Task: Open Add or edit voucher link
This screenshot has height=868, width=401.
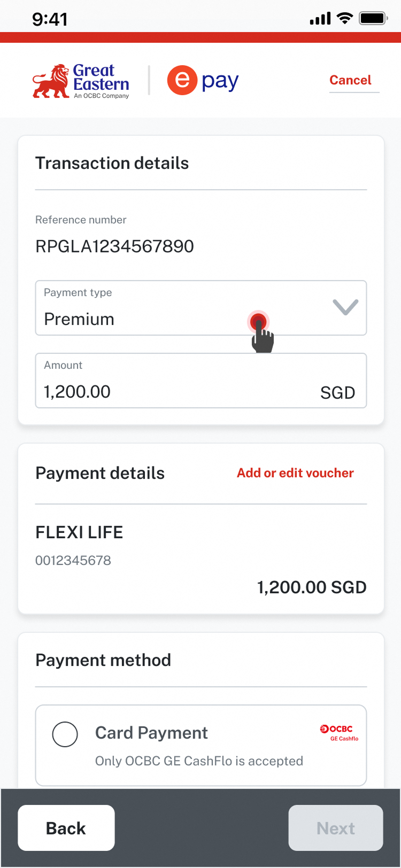Action: [x=295, y=473]
